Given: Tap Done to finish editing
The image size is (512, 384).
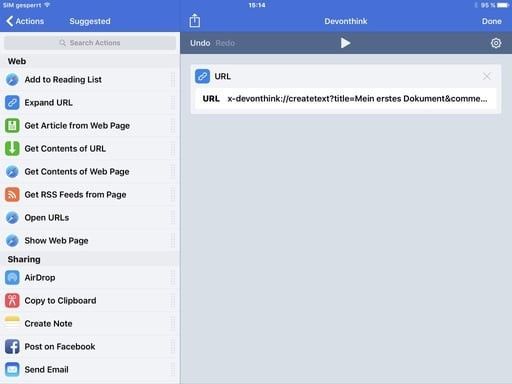Looking at the screenshot, I should 491,21.
